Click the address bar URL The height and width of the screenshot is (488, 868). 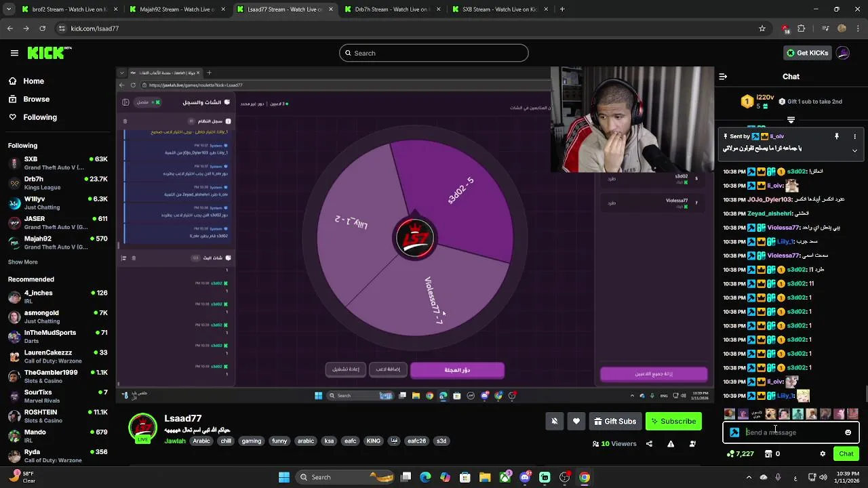coord(94,28)
